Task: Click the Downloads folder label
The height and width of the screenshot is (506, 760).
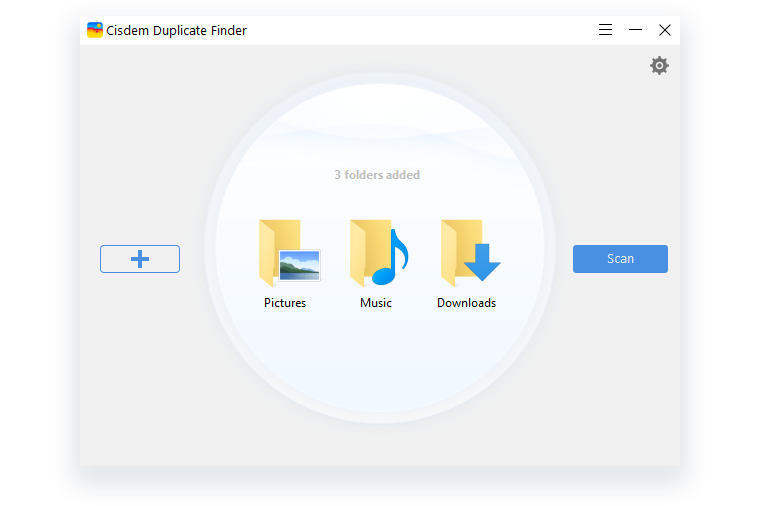Action: 466,303
